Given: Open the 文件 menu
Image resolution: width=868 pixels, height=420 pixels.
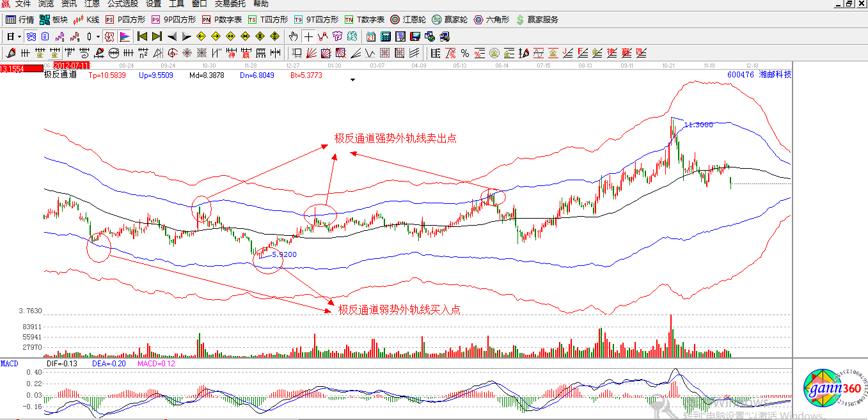Looking at the screenshot, I should tap(23, 4).
